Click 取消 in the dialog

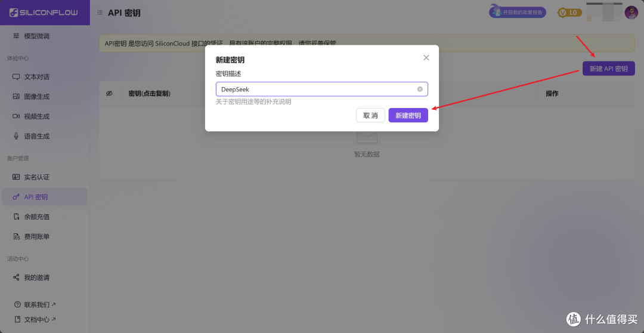coord(370,116)
